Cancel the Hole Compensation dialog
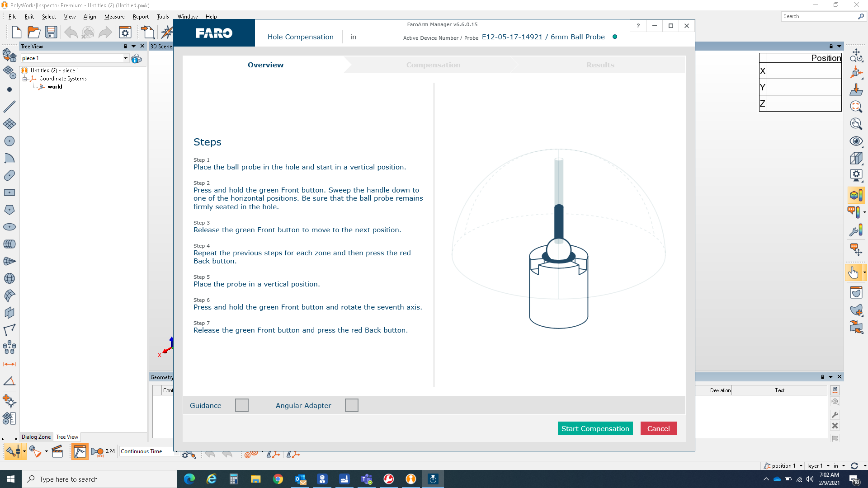 click(x=658, y=428)
